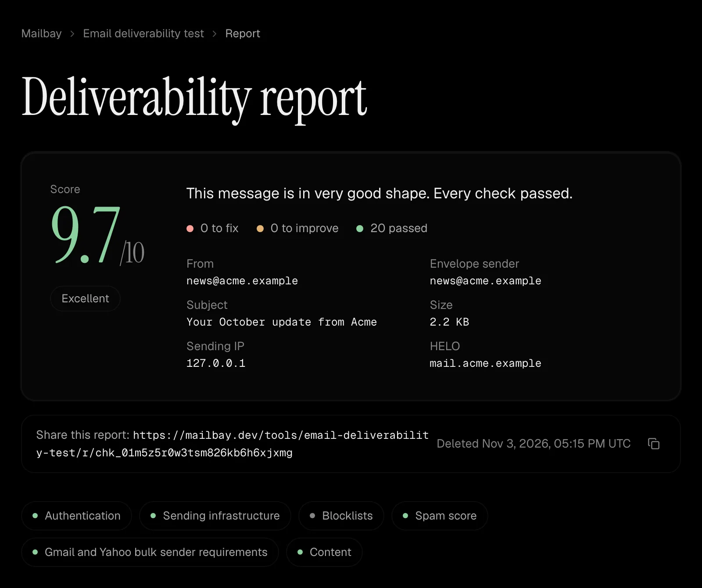Click the '20 passed' counter
The image size is (702, 588).
(x=392, y=228)
